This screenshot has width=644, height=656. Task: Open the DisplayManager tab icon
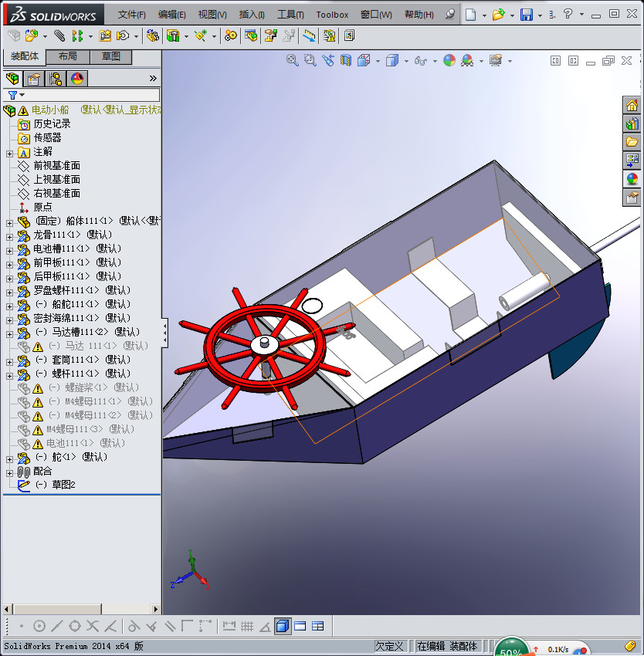(77, 79)
